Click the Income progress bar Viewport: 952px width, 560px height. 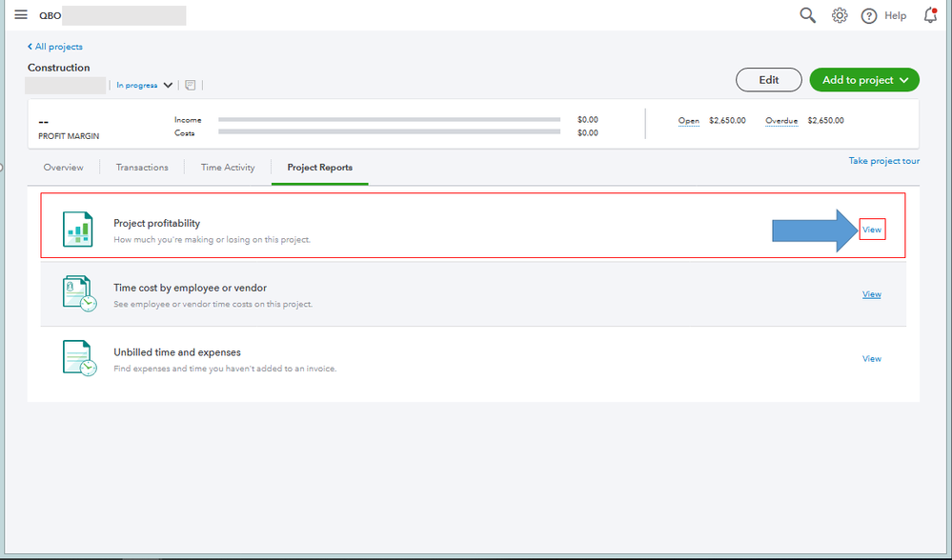click(x=389, y=120)
